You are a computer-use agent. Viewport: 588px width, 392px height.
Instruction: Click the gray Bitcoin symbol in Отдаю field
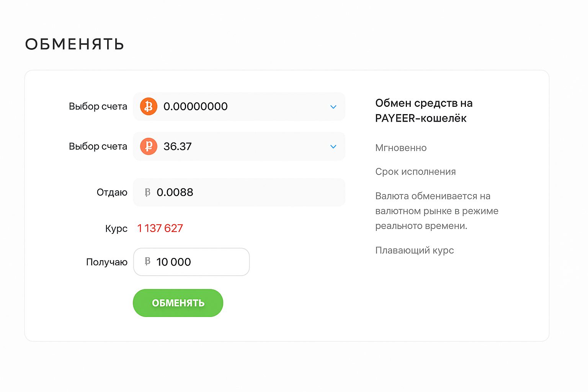[x=147, y=192]
